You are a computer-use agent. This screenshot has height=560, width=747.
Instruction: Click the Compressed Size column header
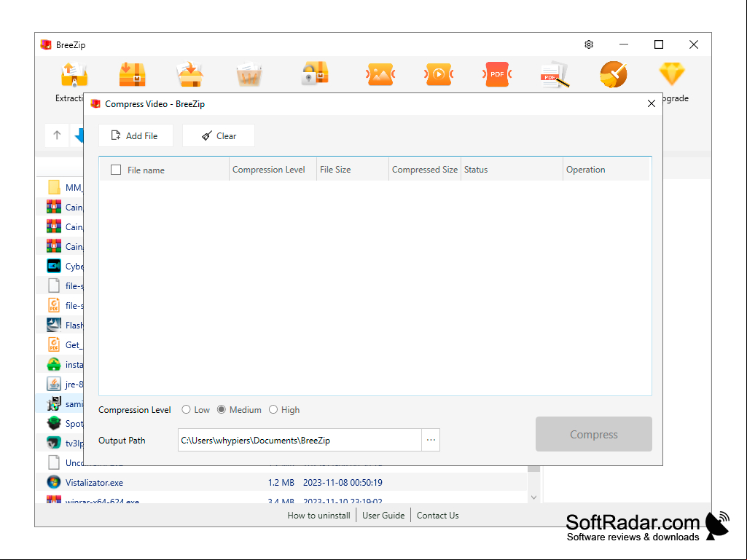pyautogui.click(x=424, y=170)
